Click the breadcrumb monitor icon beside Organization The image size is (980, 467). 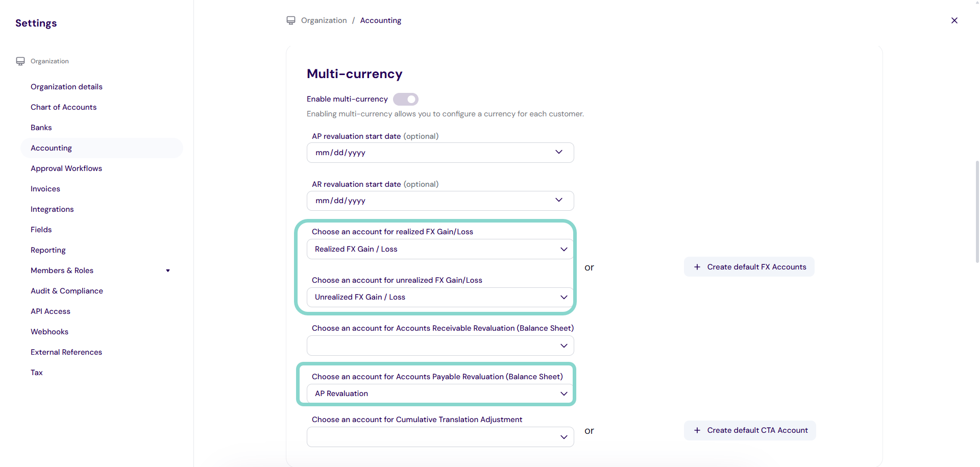pos(291,20)
